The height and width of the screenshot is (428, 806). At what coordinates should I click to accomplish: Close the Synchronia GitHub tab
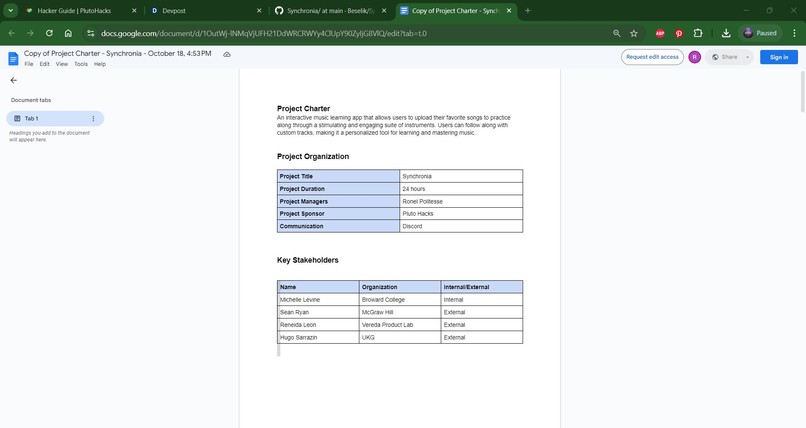point(384,10)
